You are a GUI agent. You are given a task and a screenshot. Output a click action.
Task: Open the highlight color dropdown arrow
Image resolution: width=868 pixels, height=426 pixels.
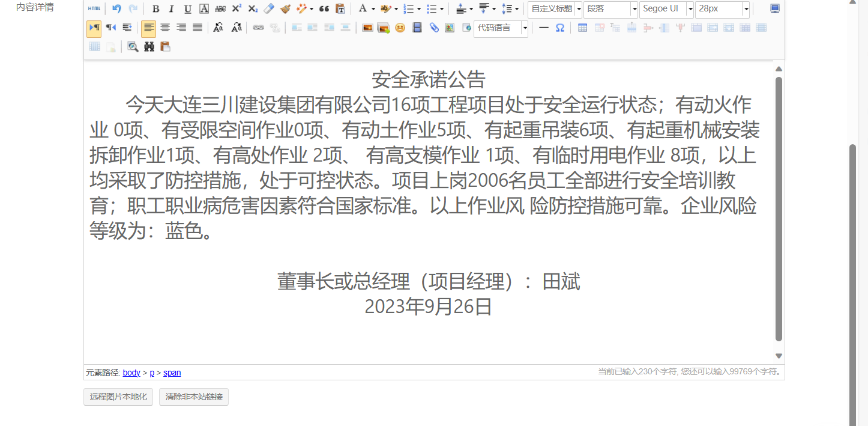click(396, 9)
